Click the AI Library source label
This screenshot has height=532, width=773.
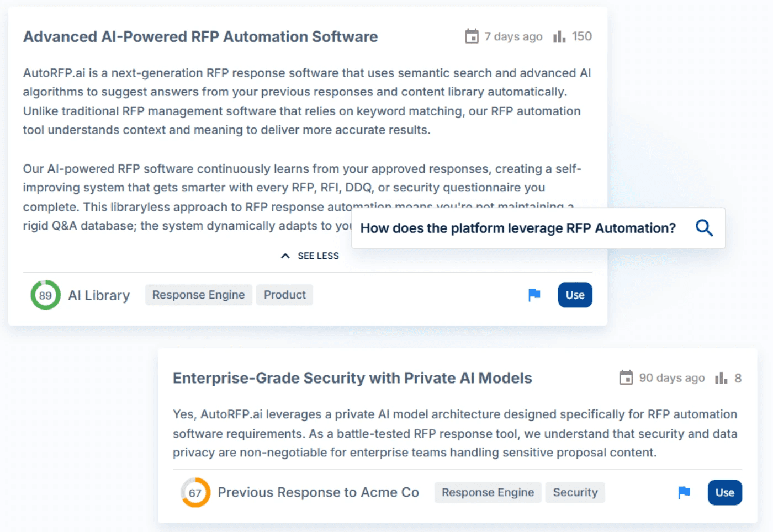point(99,295)
